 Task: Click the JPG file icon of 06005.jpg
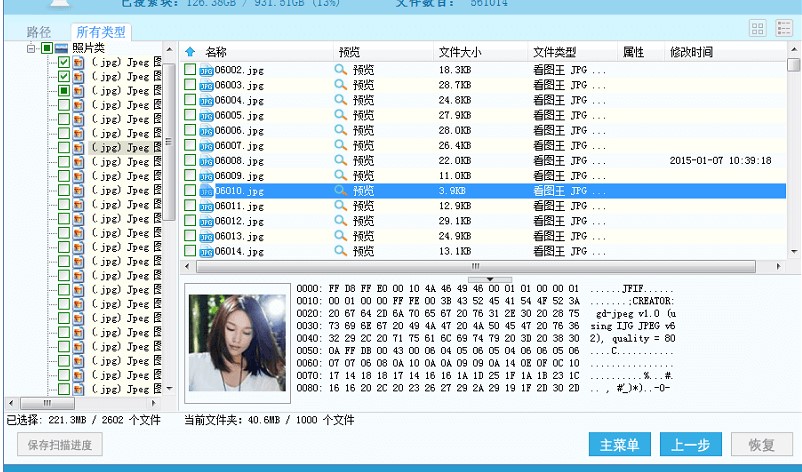coord(206,116)
